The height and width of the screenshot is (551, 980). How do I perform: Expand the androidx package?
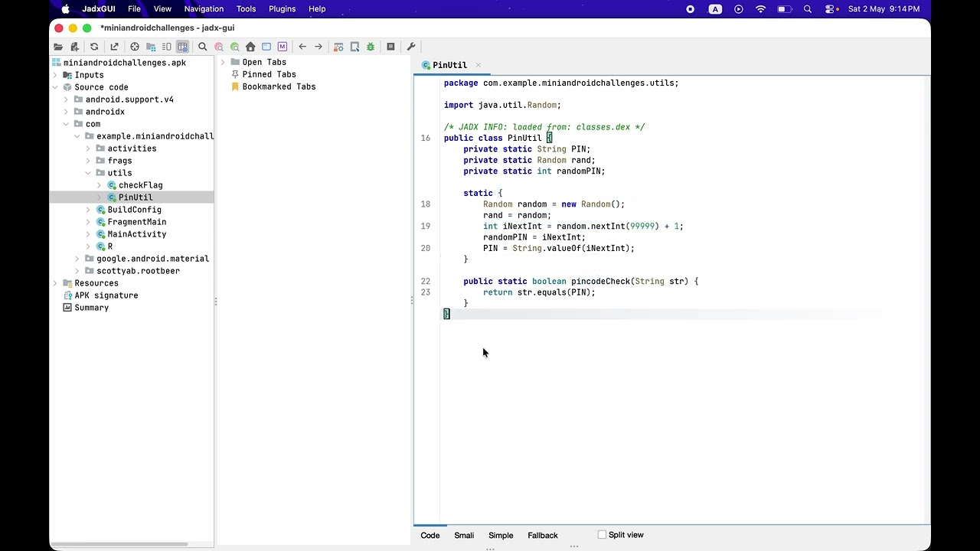[66, 112]
